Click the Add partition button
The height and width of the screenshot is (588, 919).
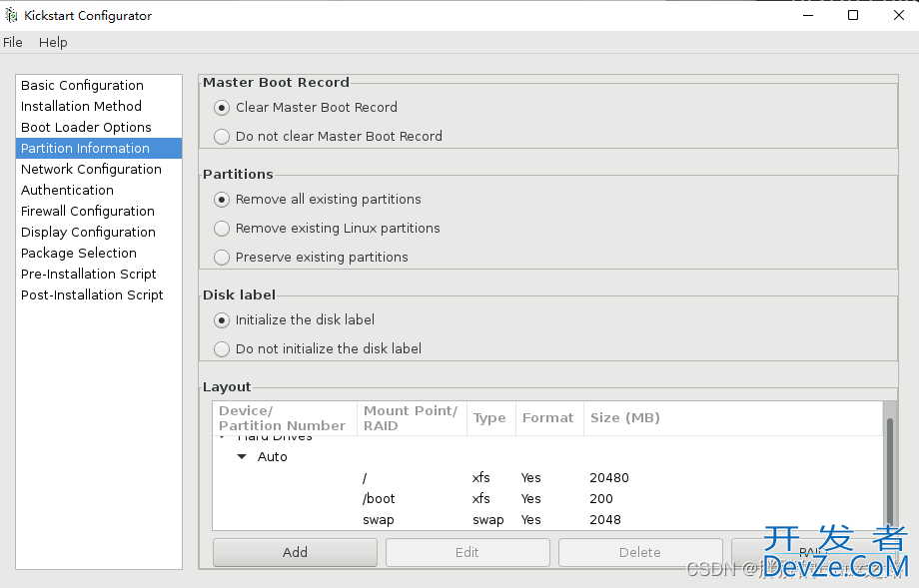tap(295, 552)
